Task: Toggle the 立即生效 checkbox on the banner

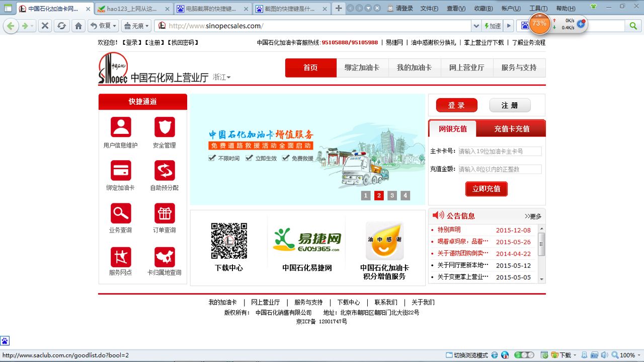Action: (x=249, y=158)
